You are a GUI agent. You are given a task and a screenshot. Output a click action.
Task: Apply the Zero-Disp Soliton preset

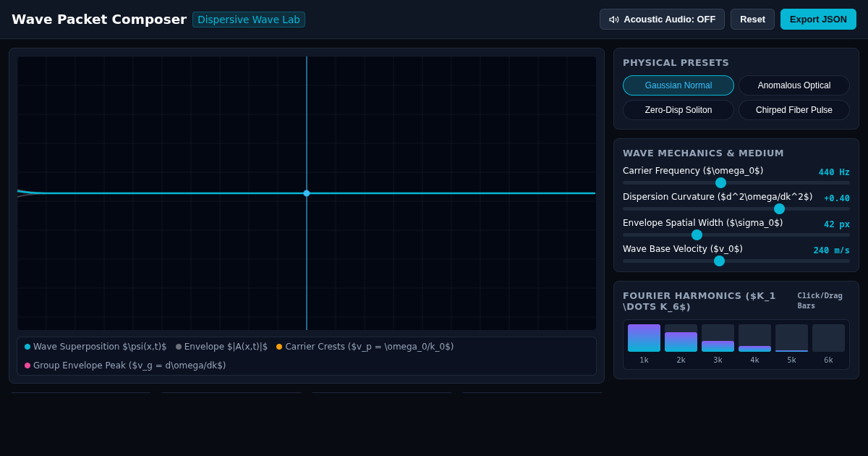(x=678, y=110)
